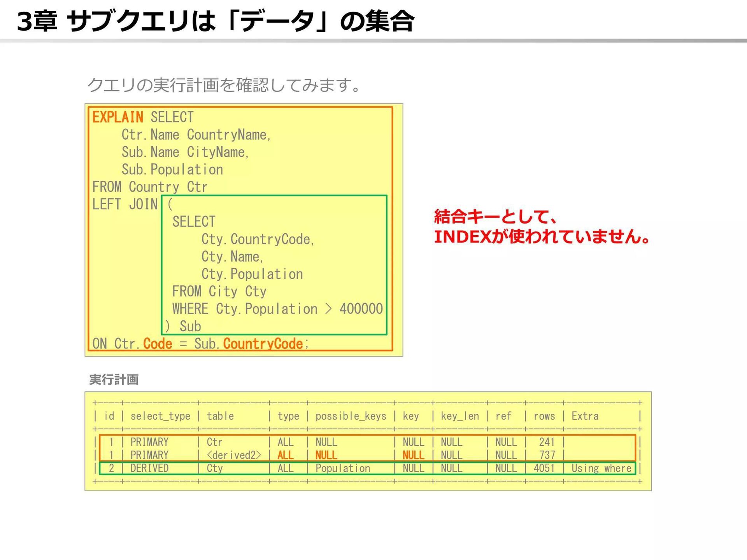The height and width of the screenshot is (560, 747).
Task: Click the slide title '3章 サブクエリは'
Action: click(117, 21)
